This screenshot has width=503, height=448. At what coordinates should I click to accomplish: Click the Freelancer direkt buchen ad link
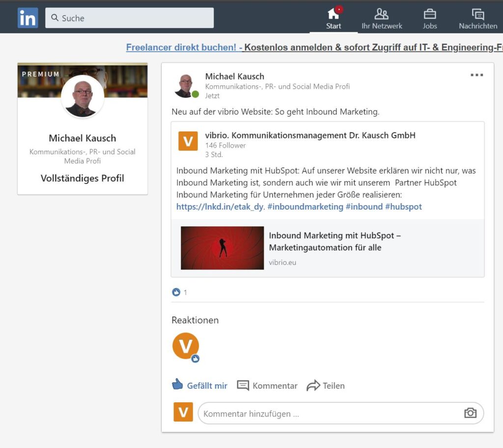184,48
